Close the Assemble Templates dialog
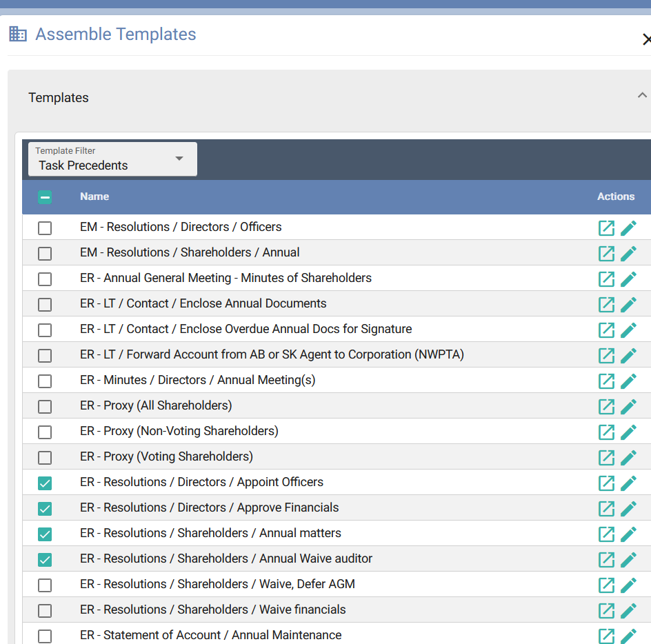 click(x=645, y=39)
